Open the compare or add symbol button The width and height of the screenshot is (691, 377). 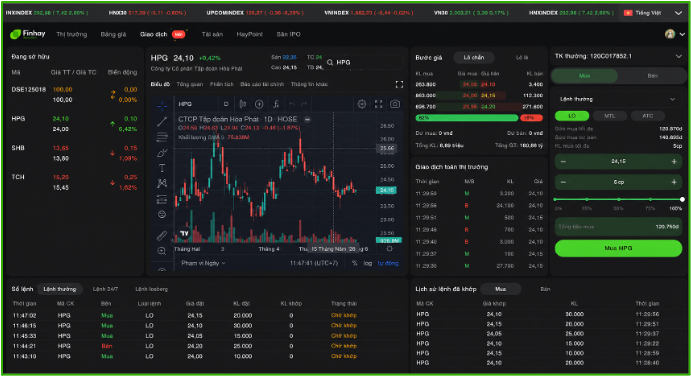pyautogui.click(x=259, y=104)
